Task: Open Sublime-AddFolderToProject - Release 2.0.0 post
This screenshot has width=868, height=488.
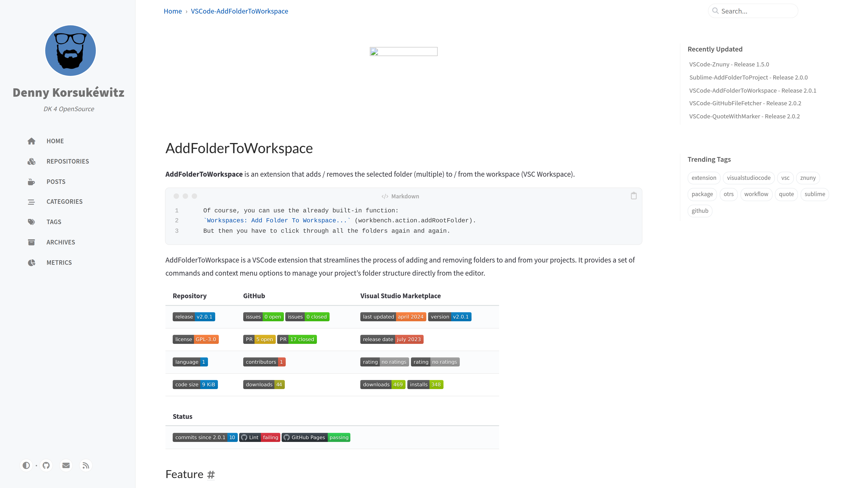Action: 748,77
